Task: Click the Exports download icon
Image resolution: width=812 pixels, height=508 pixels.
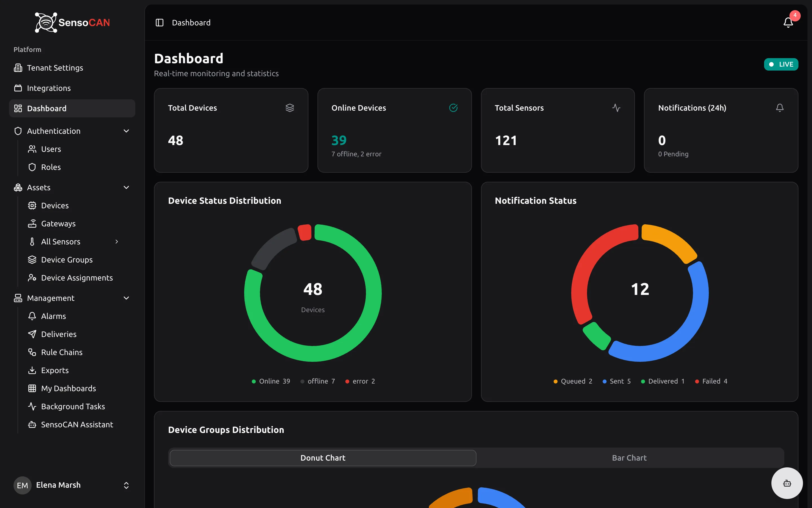Action: pos(32,370)
